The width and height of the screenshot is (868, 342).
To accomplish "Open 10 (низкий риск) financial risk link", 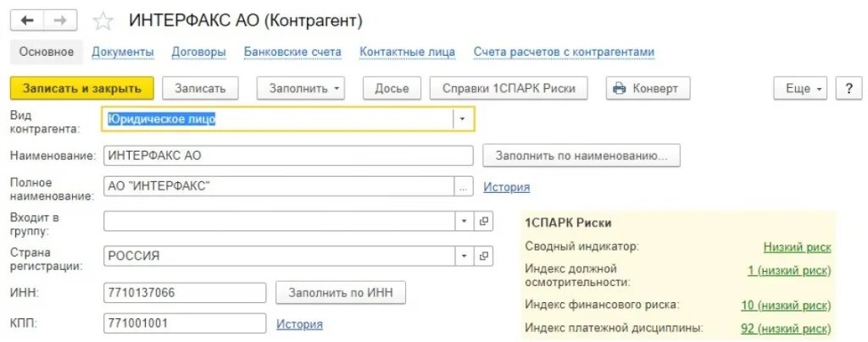I will click(x=786, y=305).
